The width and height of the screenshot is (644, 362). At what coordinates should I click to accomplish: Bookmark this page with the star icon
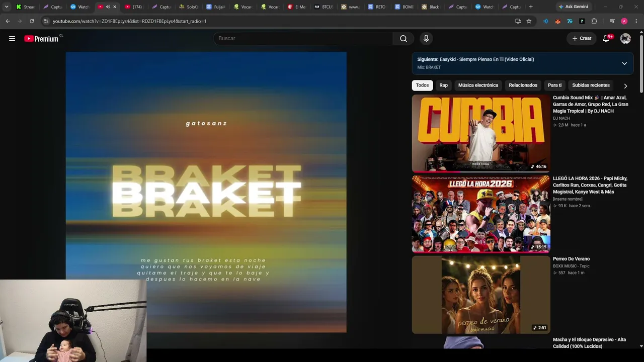coord(529,21)
